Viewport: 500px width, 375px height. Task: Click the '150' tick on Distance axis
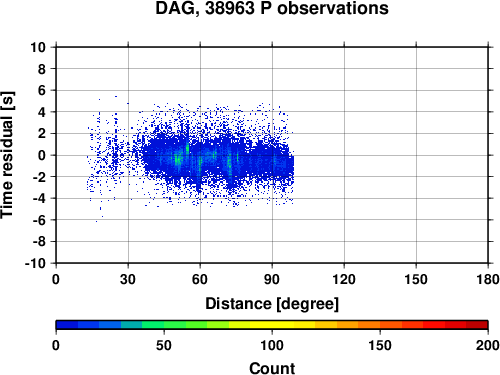416,279
